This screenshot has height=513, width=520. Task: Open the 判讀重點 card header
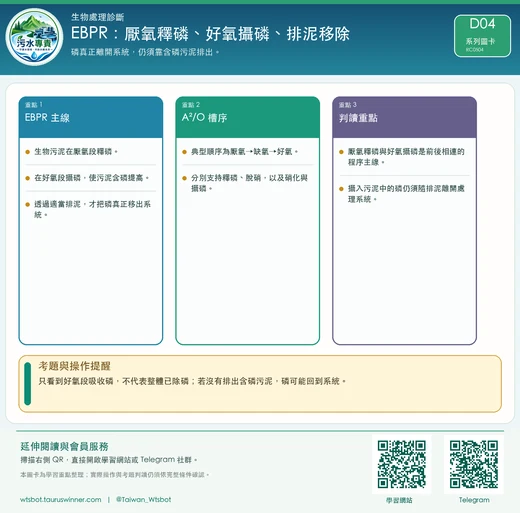(404, 117)
